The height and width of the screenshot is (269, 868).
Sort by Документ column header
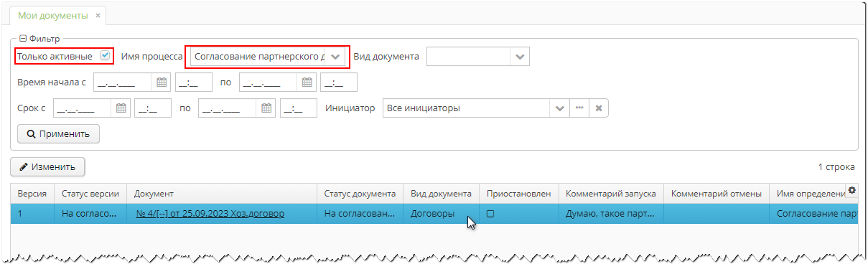[x=222, y=194]
